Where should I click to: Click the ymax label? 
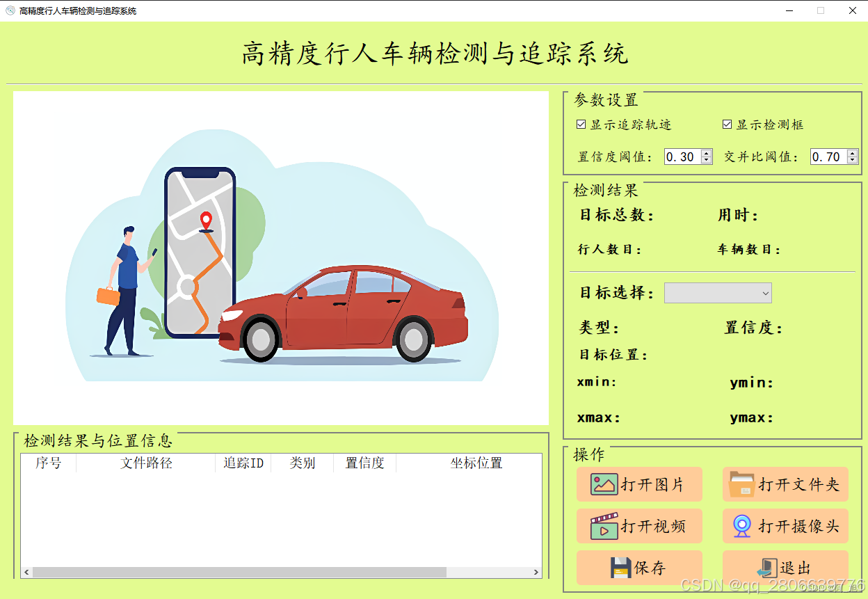tap(752, 418)
